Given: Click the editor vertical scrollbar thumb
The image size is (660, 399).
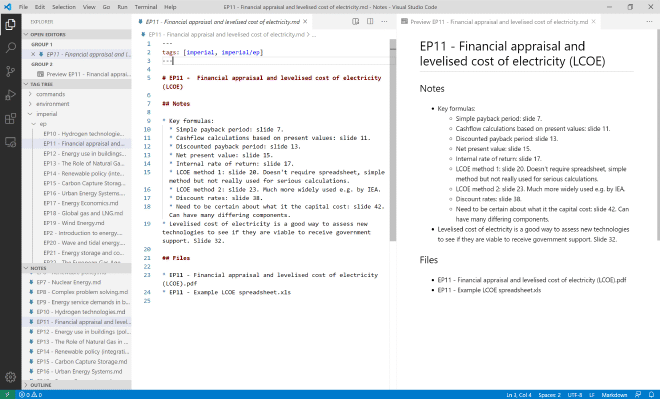Looking at the screenshot, I should tap(393, 140).
